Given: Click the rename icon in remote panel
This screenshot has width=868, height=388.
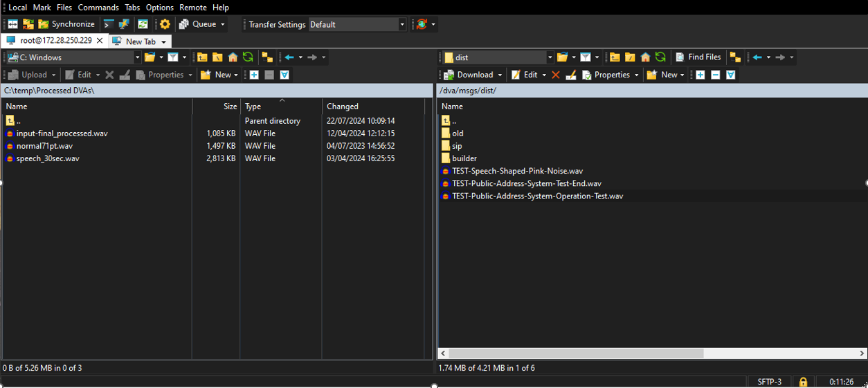Looking at the screenshot, I should click(570, 75).
